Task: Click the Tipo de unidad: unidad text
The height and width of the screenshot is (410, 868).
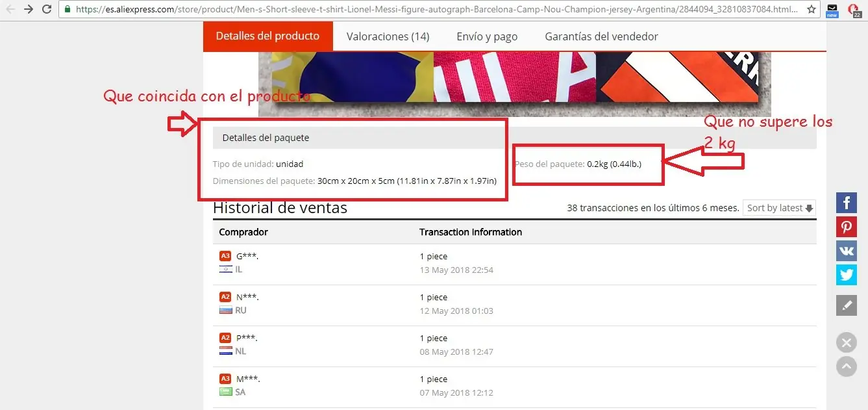Action: (258, 164)
